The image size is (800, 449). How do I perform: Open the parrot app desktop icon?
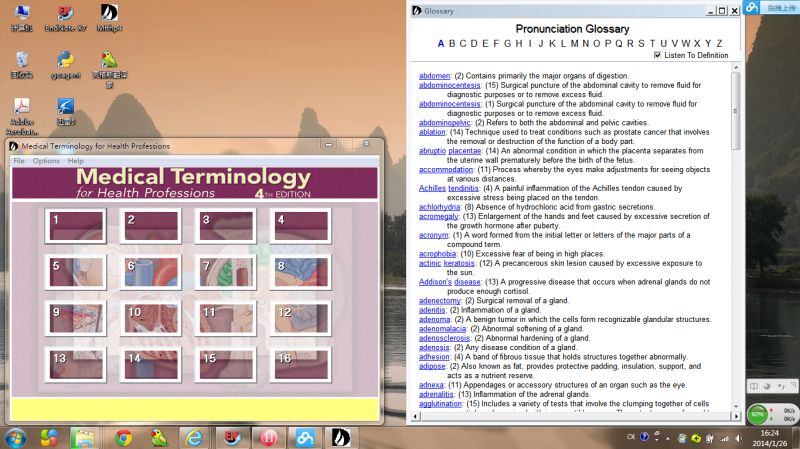click(x=109, y=69)
